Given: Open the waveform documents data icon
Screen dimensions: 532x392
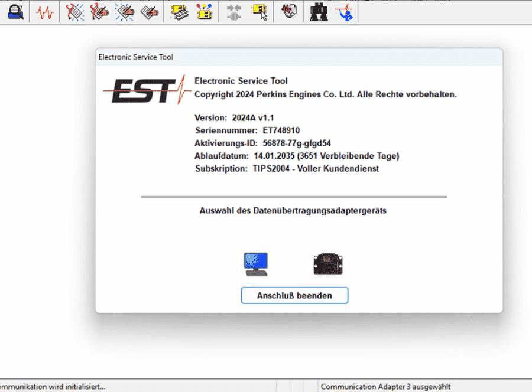Looking at the screenshot, I should coord(288,12).
